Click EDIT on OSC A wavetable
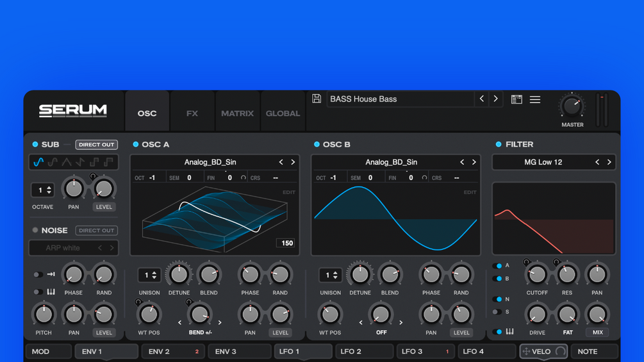The image size is (644, 362). (289, 192)
